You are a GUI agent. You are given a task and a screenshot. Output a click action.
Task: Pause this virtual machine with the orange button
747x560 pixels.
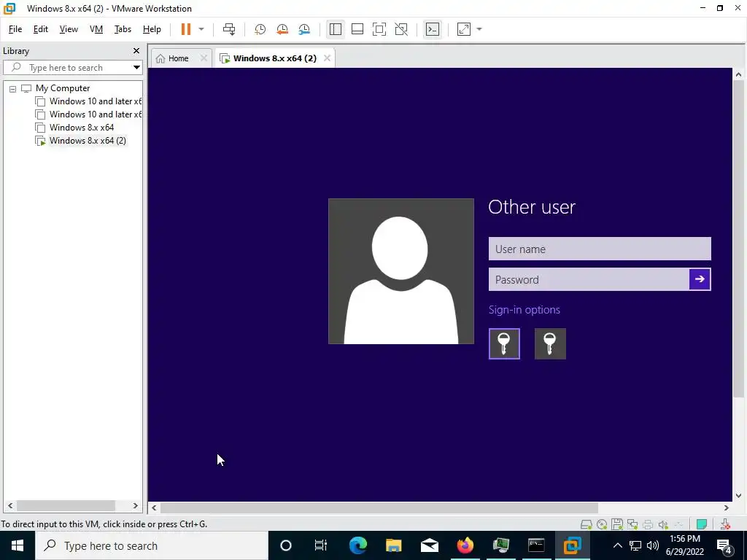[186, 29]
